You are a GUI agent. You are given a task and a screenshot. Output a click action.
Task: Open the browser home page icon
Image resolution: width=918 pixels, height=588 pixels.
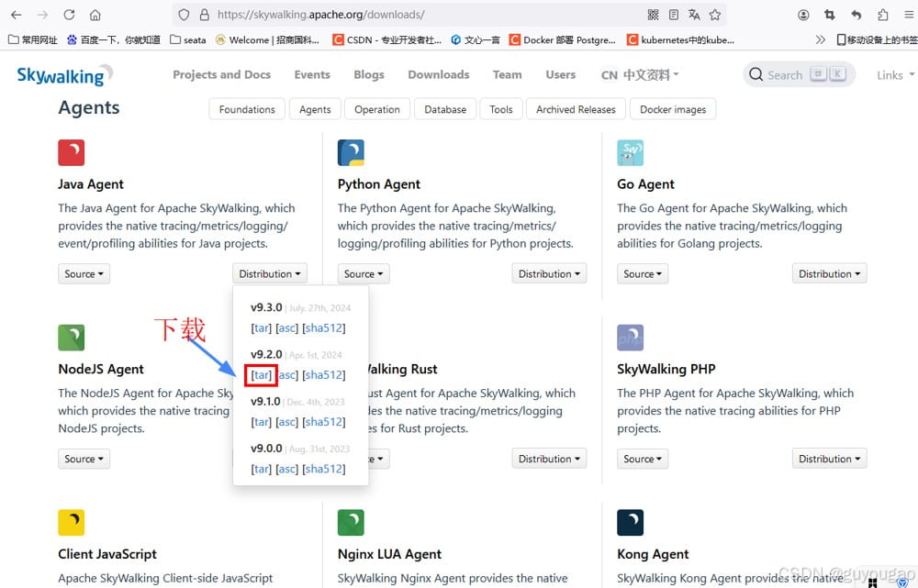click(95, 15)
